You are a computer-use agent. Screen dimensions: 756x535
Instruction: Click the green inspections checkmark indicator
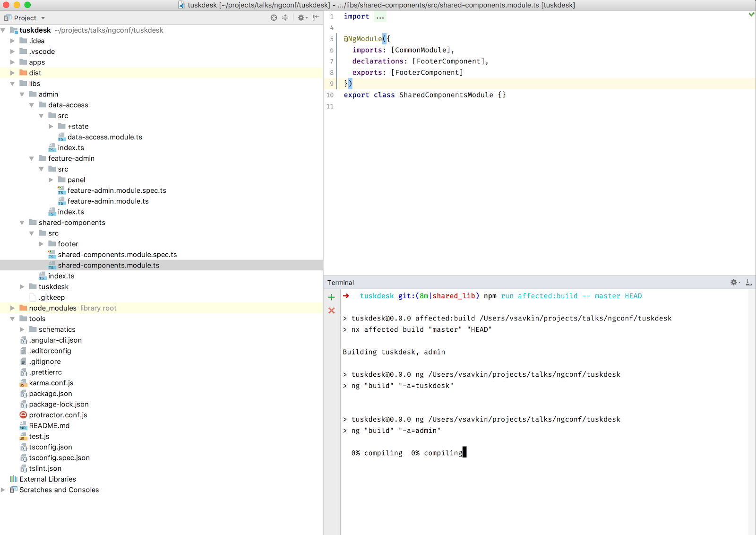pos(751,14)
